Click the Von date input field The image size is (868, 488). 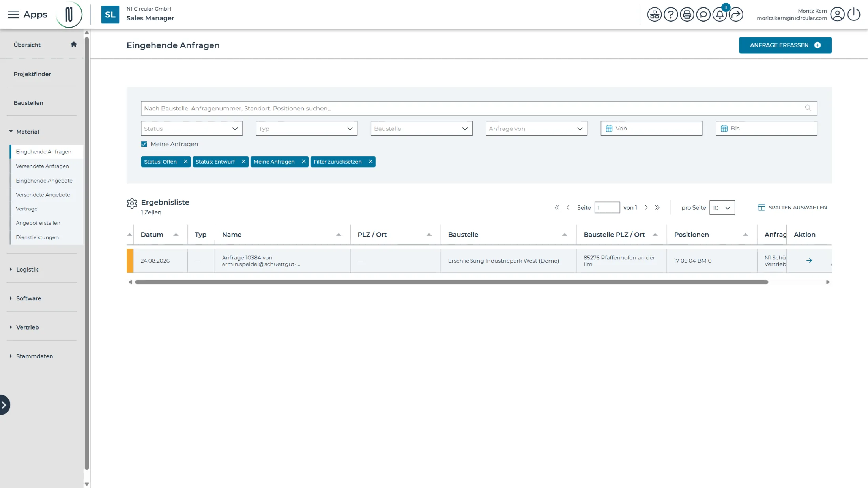tap(651, 129)
